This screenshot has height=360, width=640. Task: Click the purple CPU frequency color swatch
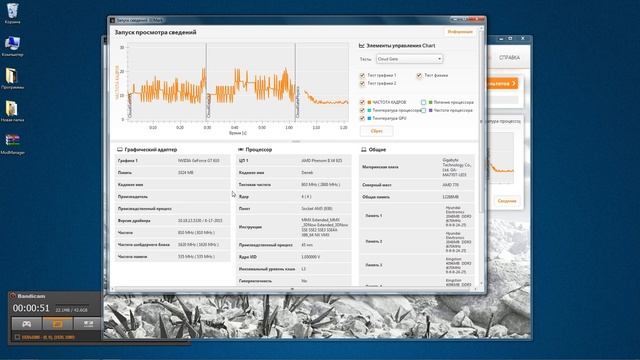point(431,111)
